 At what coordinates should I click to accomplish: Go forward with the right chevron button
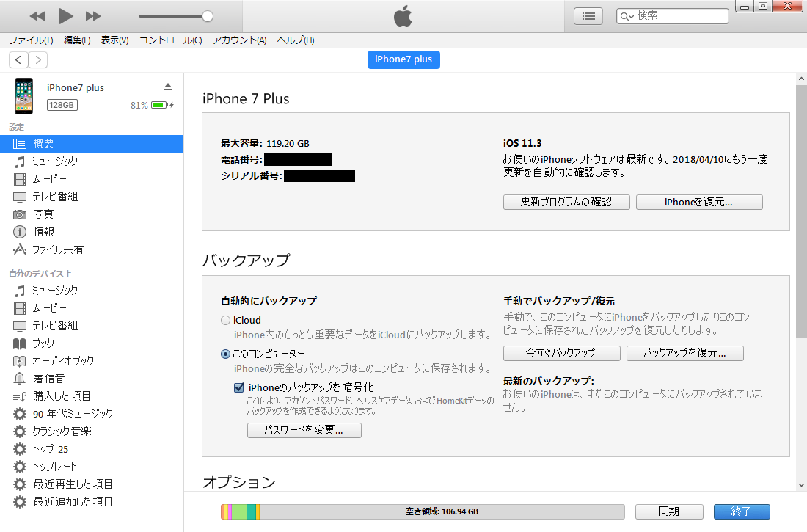tap(38, 59)
